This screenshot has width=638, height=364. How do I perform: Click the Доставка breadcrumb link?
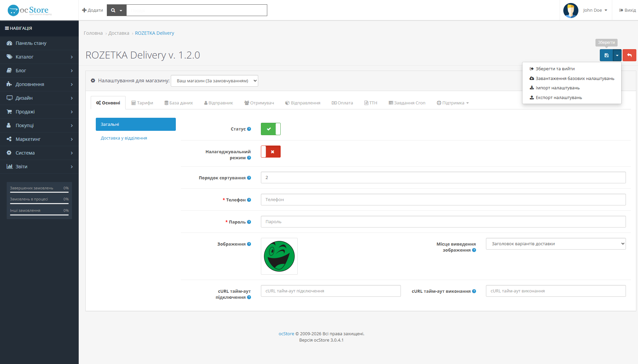(x=119, y=33)
